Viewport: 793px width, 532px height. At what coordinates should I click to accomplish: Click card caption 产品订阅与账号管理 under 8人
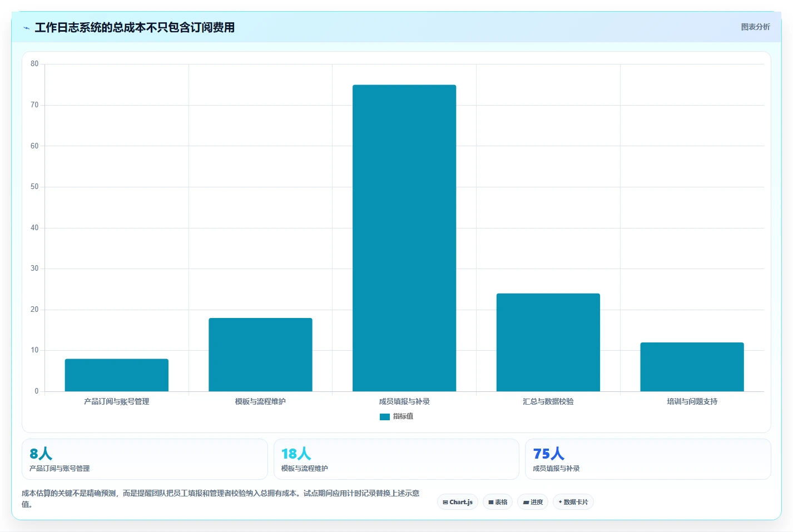pos(60,469)
